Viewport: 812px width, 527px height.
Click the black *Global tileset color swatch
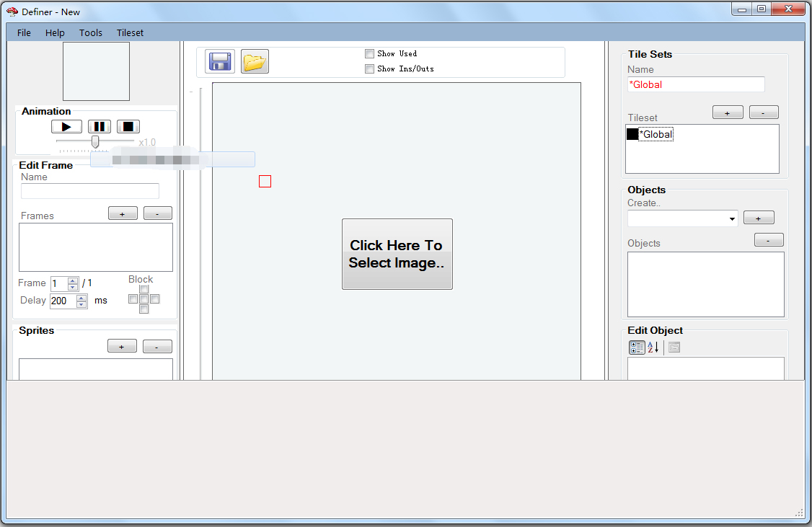(632, 134)
